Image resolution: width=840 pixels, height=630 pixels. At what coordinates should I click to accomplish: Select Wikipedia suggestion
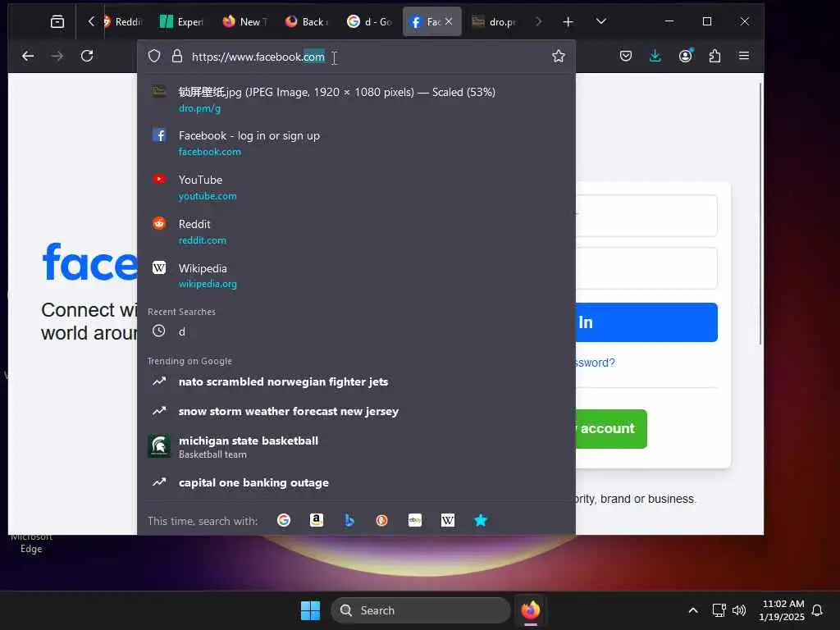pos(356,276)
